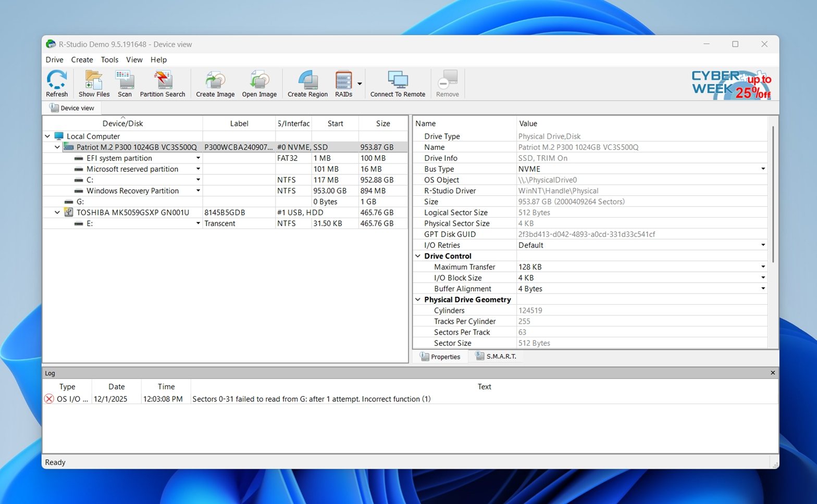Open the Windows Recovery Partition dropdown arrow
Screen dimensions: 817x504
(x=198, y=191)
